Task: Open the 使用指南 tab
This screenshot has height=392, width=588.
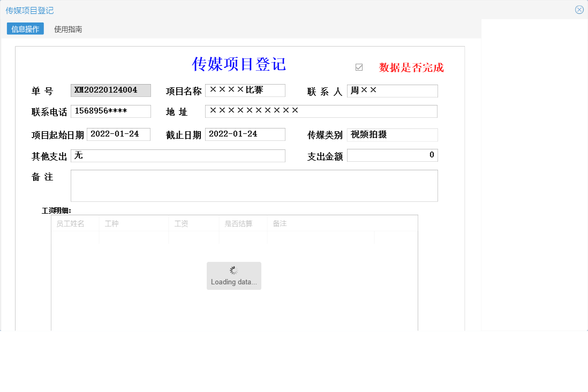Action: coord(68,28)
